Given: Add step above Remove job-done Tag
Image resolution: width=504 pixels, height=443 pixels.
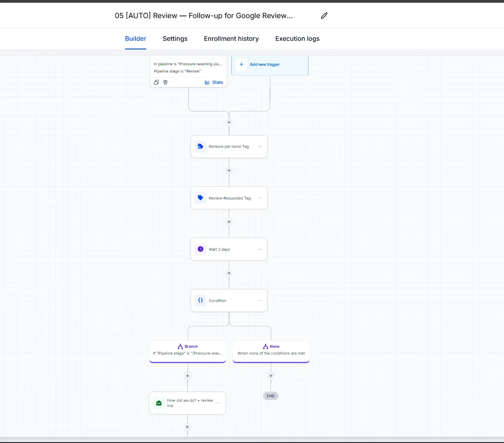Looking at the screenshot, I should (x=229, y=122).
